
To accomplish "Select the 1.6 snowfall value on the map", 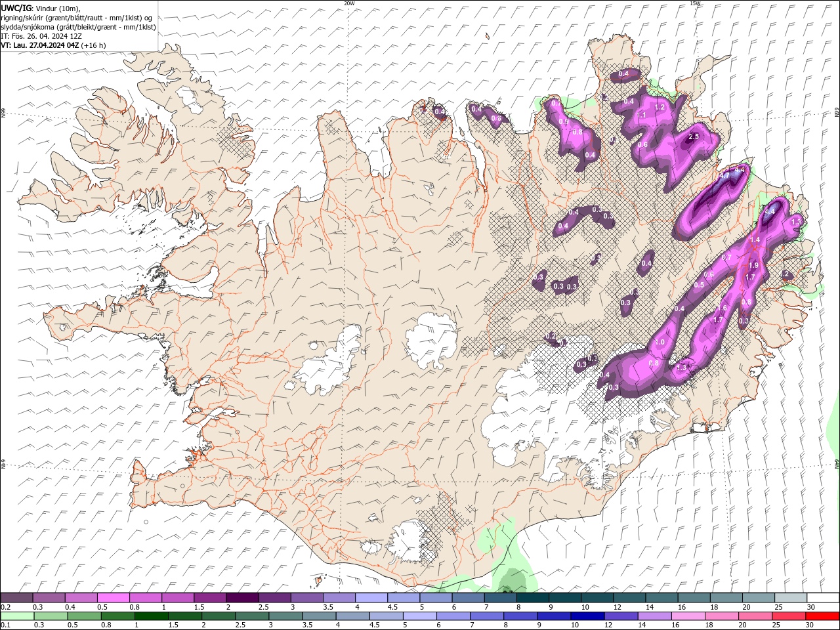I will (x=723, y=308).
